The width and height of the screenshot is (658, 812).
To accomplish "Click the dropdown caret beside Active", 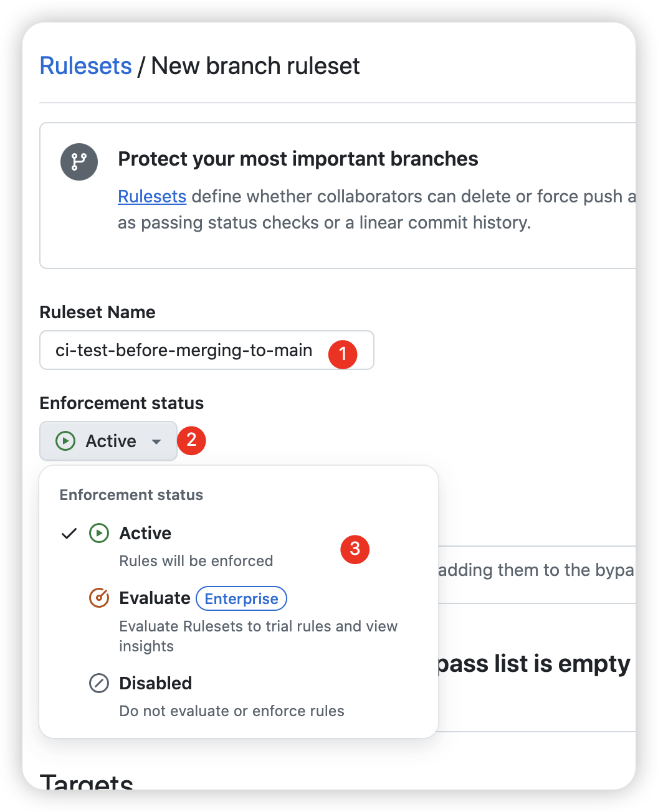I will pyautogui.click(x=156, y=441).
